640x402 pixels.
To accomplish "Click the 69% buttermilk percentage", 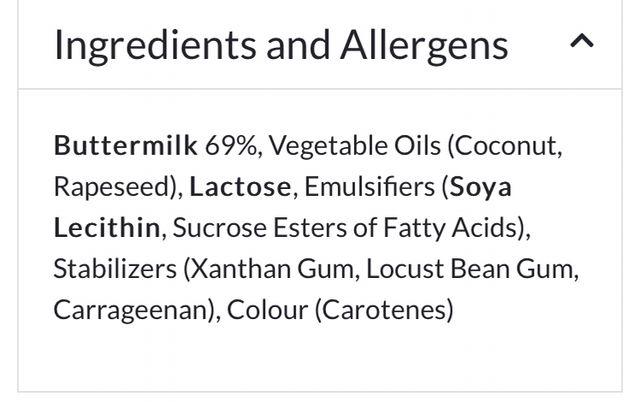I will [233, 146].
